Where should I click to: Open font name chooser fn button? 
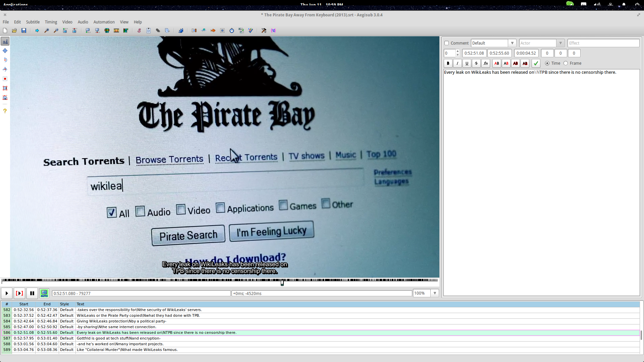coord(485,63)
